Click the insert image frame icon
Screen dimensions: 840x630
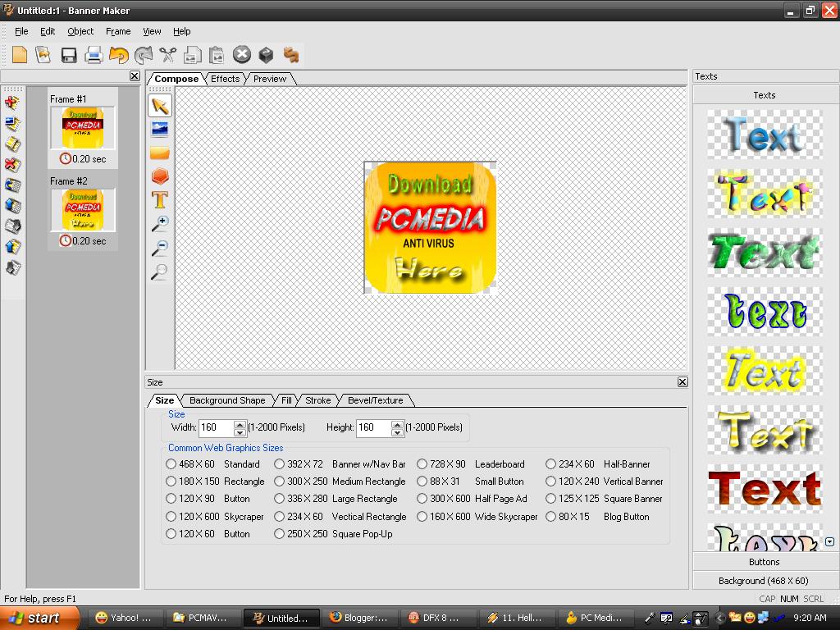click(12, 124)
